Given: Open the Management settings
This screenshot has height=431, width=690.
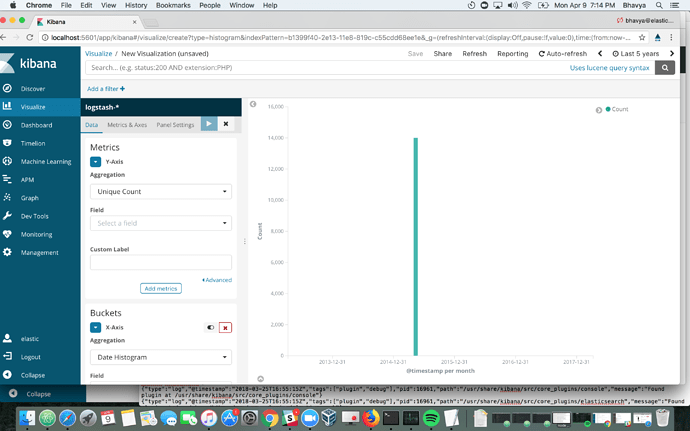Looking at the screenshot, I should pyautogui.click(x=39, y=253).
